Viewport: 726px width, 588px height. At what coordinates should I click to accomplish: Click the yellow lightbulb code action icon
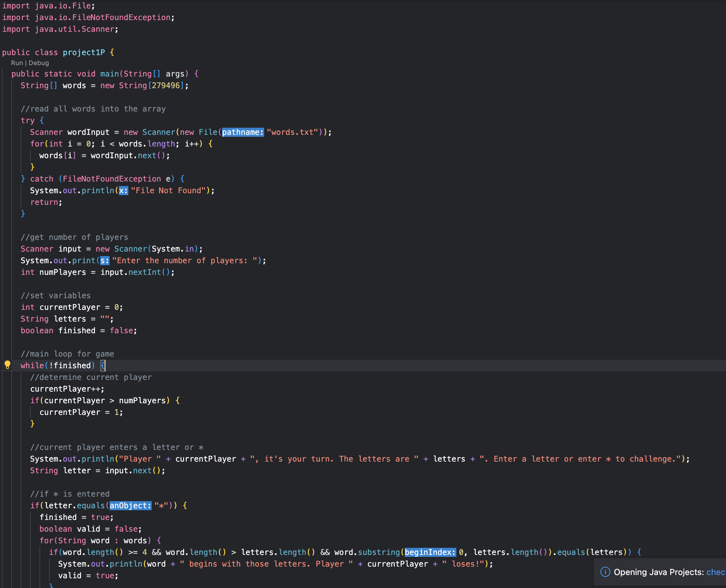pos(7,365)
